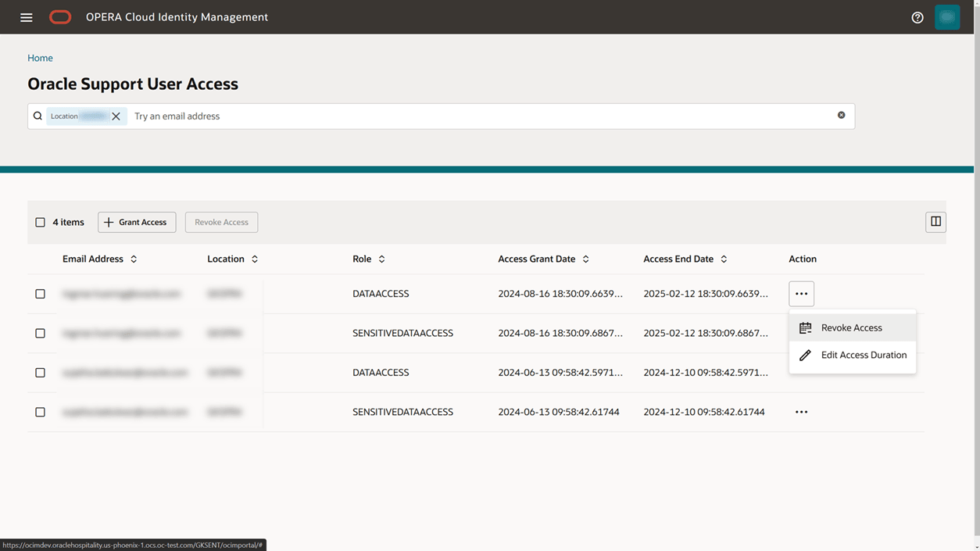Clear the search field with the X icon
The width and height of the screenshot is (980, 551).
coord(842,115)
